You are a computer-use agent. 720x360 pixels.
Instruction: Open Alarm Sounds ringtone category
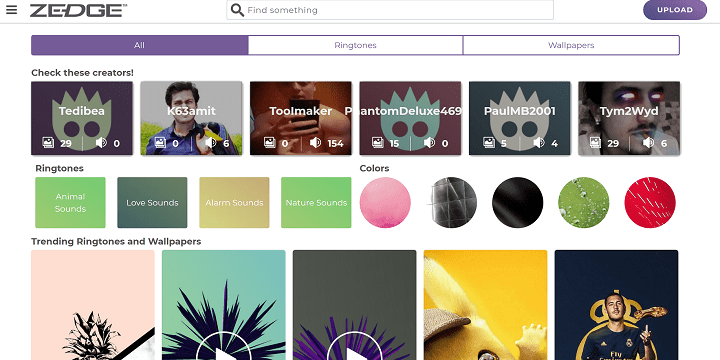(234, 202)
